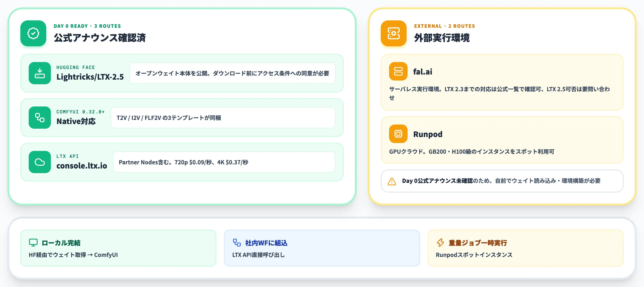Click the HF経由でウェイト取得 → ComfyUI text

point(73,255)
